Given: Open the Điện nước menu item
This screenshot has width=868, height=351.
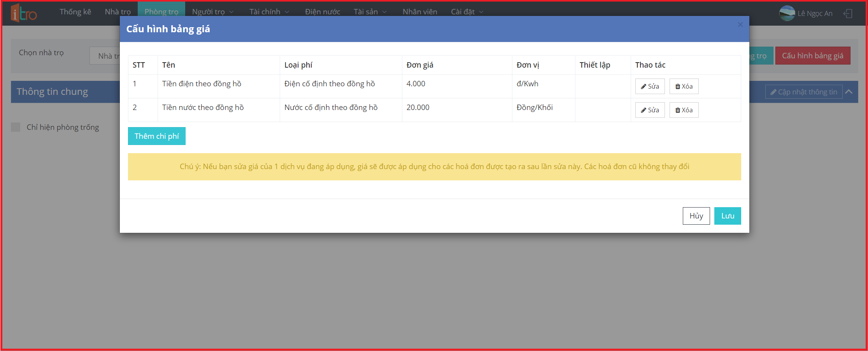Looking at the screenshot, I should tap(322, 12).
